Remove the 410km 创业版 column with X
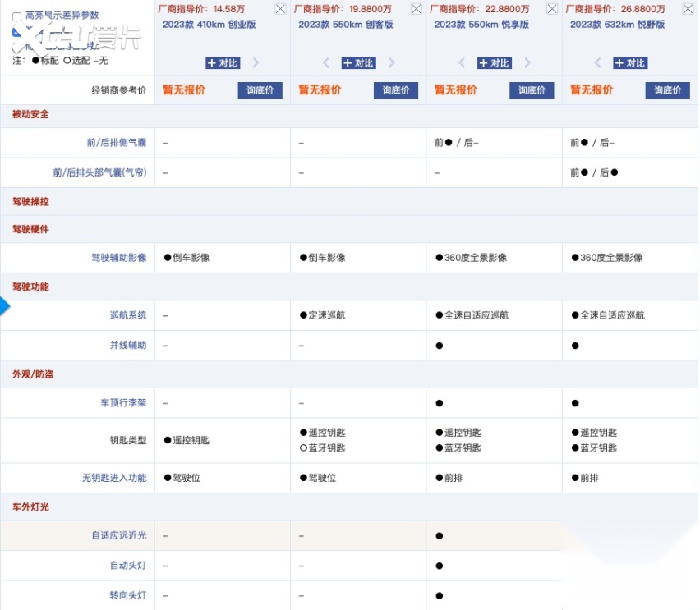The height and width of the screenshot is (610, 700). [x=280, y=9]
